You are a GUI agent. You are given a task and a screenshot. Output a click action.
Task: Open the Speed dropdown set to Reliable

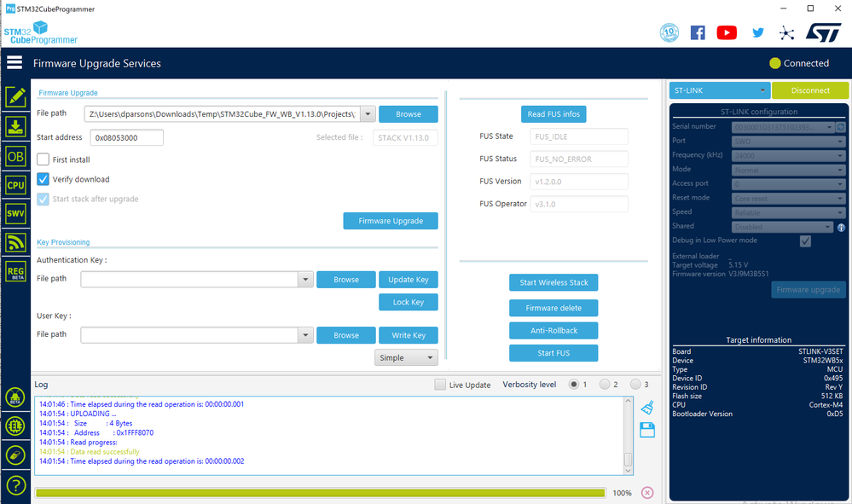(788, 212)
